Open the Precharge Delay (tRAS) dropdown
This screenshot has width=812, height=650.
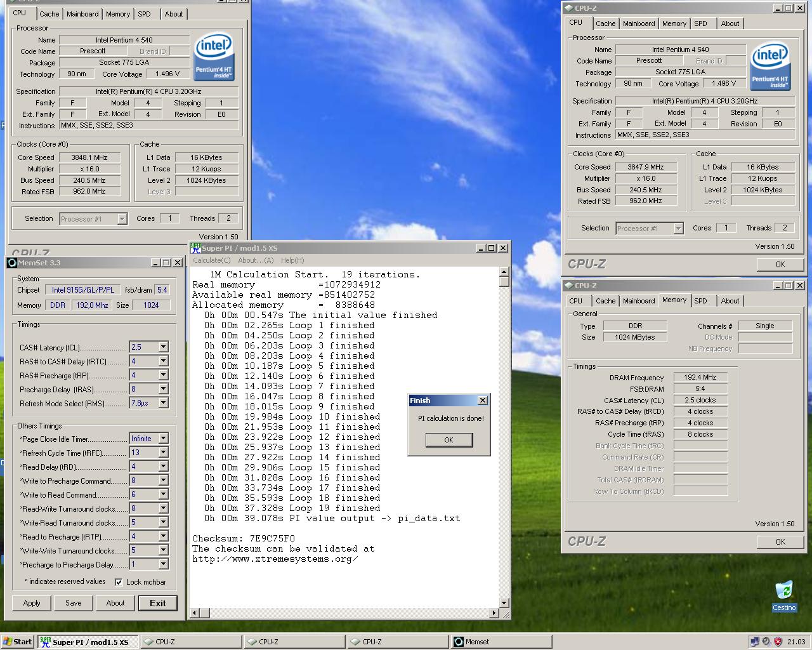click(163, 389)
